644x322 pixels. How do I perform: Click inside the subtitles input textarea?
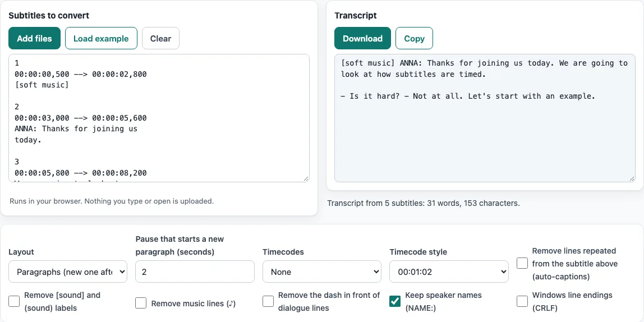click(159, 118)
